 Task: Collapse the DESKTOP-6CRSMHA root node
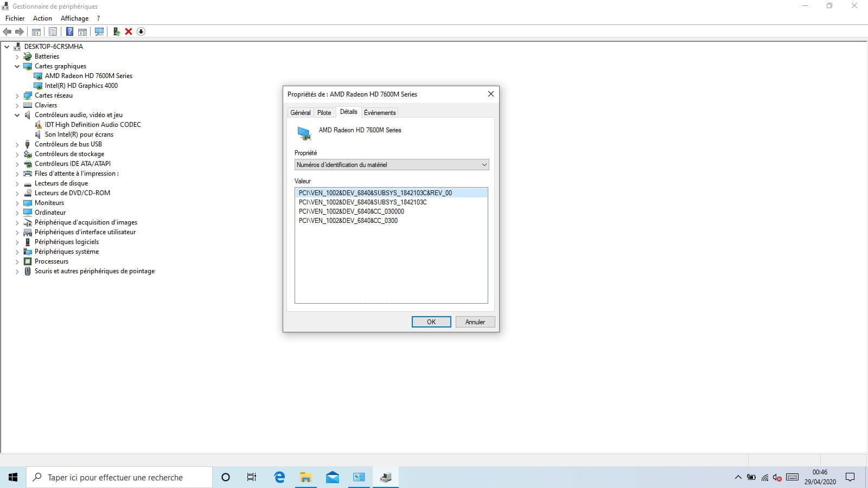tap(7, 47)
